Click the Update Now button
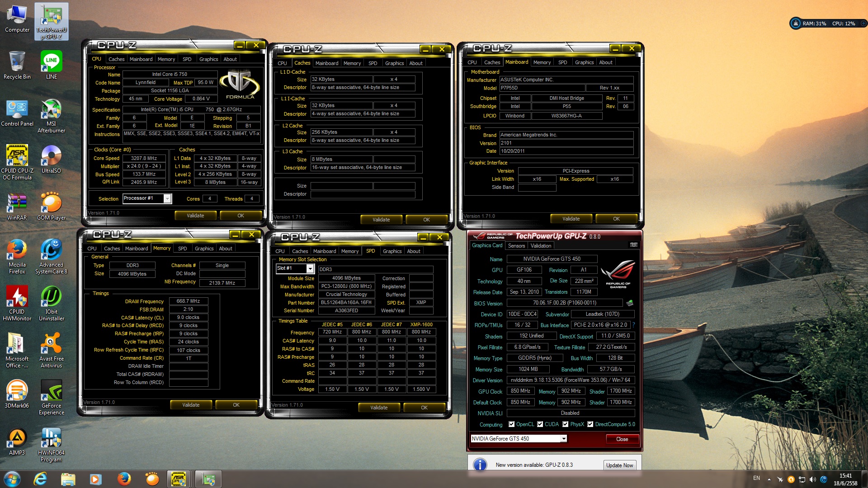Viewport: 868px width, 488px height. 619,465
